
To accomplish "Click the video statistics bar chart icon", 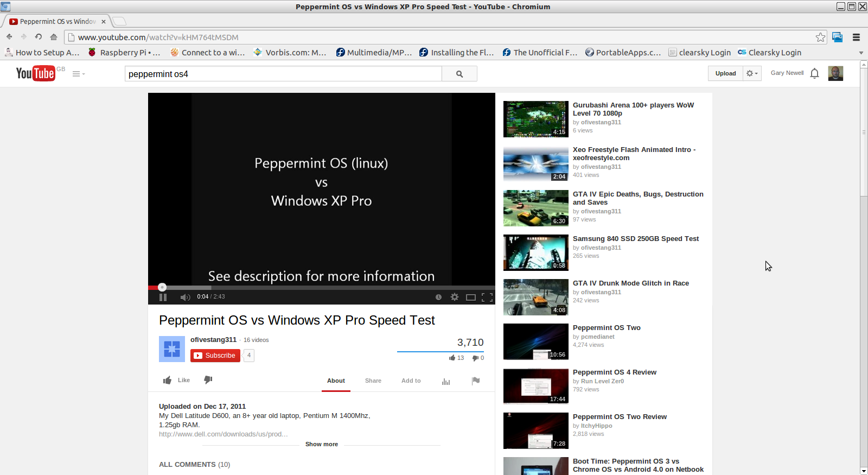I will pos(446,381).
